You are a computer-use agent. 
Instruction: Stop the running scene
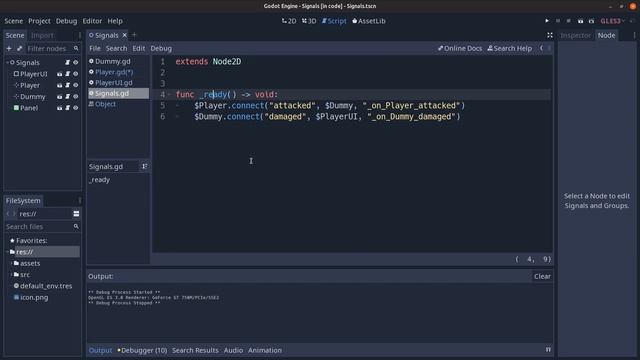click(x=569, y=21)
